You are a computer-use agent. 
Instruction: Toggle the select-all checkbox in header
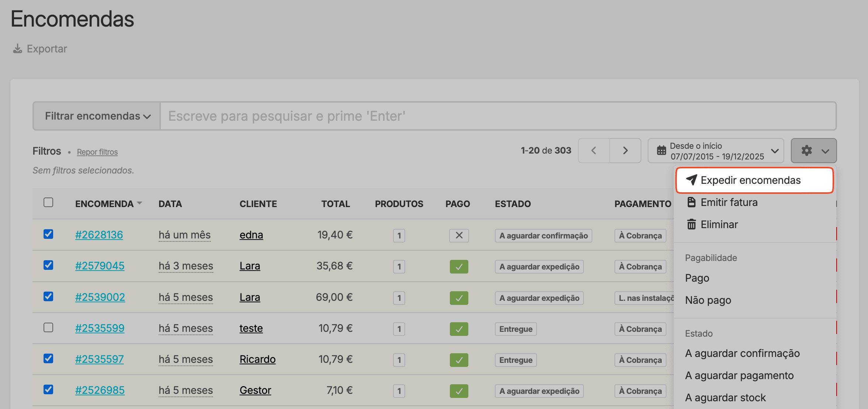coord(48,202)
